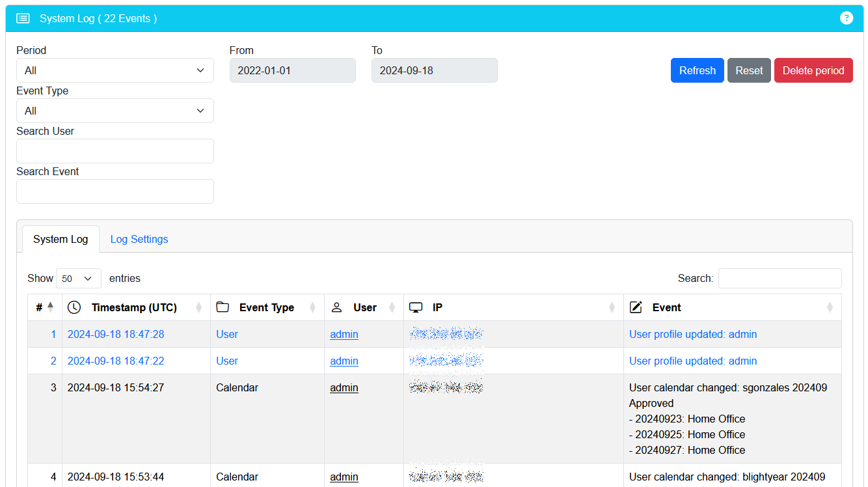This screenshot has height=487, width=868.
Task: Click the help question mark icon
Action: pyautogui.click(x=846, y=18)
